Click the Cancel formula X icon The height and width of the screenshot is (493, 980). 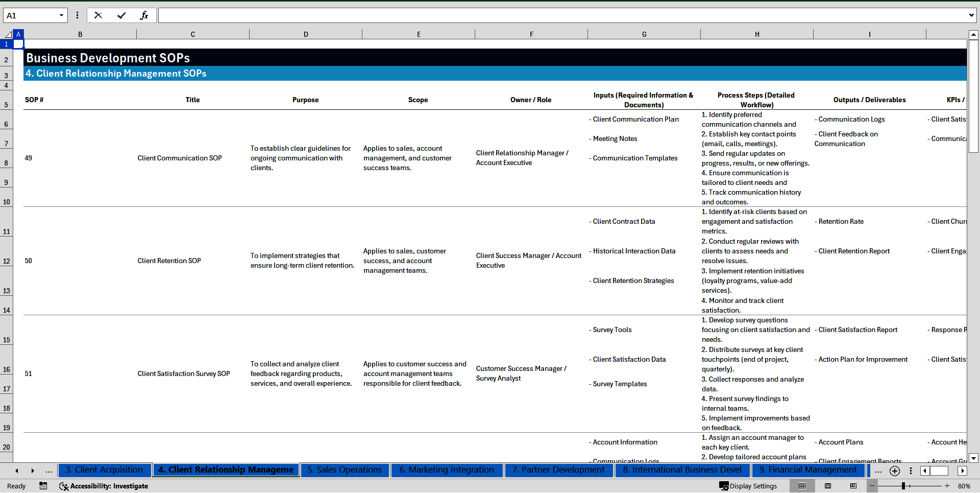click(98, 15)
